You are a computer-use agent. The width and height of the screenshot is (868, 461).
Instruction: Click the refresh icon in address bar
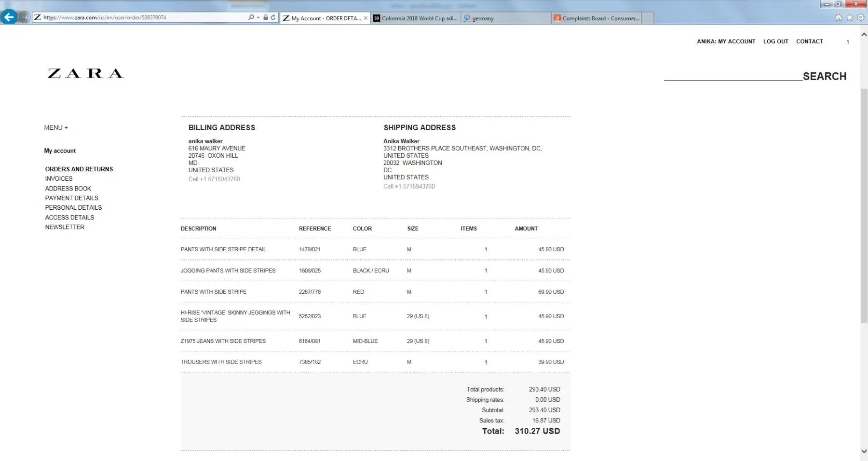273,17
